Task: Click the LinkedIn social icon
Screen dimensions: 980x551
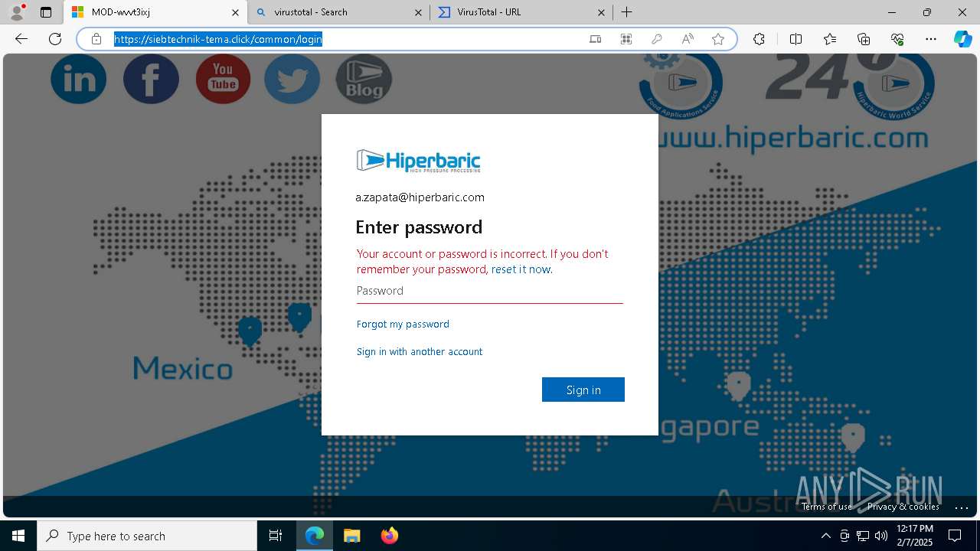Action: pyautogui.click(x=79, y=78)
